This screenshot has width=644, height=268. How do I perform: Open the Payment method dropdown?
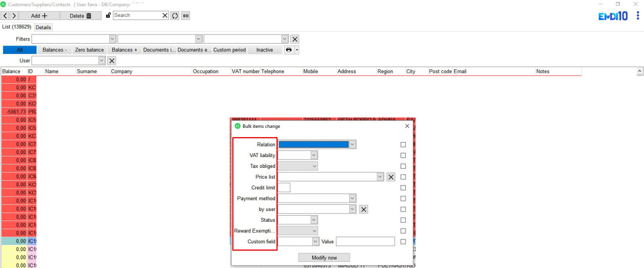(352, 199)
